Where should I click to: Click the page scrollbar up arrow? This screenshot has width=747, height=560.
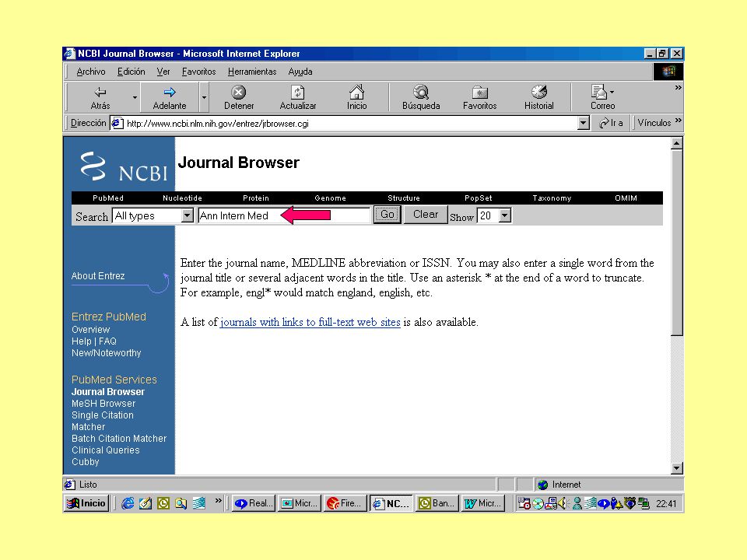pyautogui.click(x=676, y=143)
